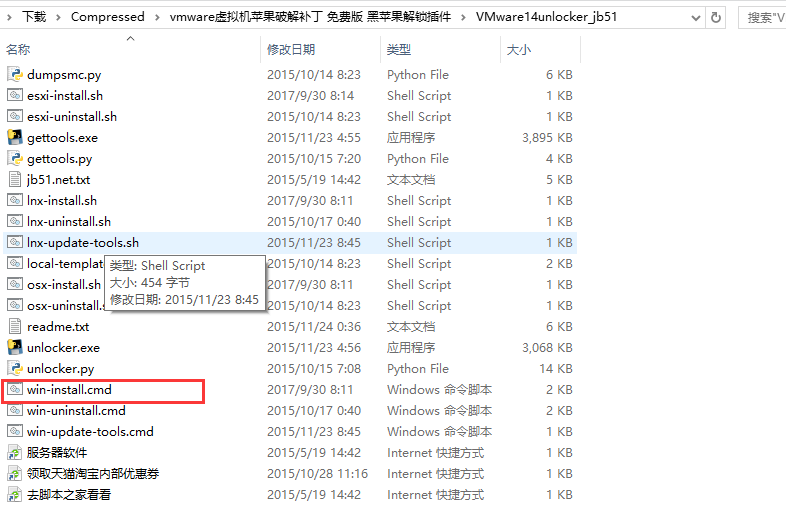Select the gettools.exe application icon
This screenshot has width=786, height=521.
(x=15, y=137)
